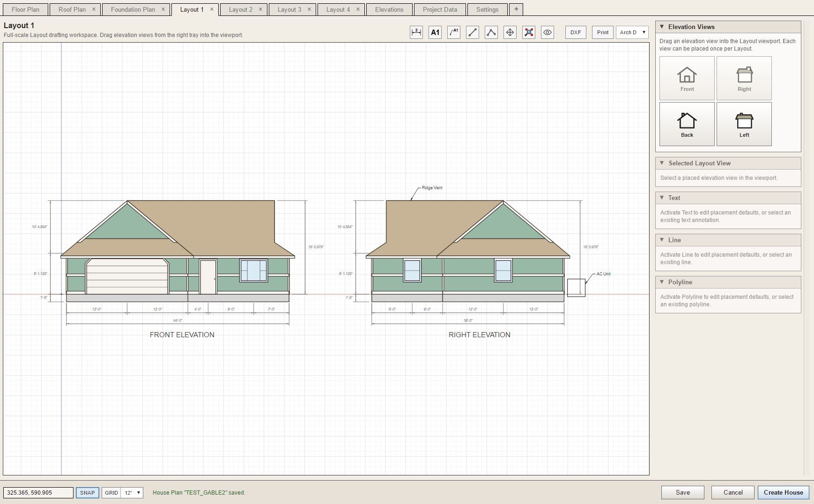Select the Dimension tool
The height and width of the screenshot is (504, 814).
(x=416, y=32)
